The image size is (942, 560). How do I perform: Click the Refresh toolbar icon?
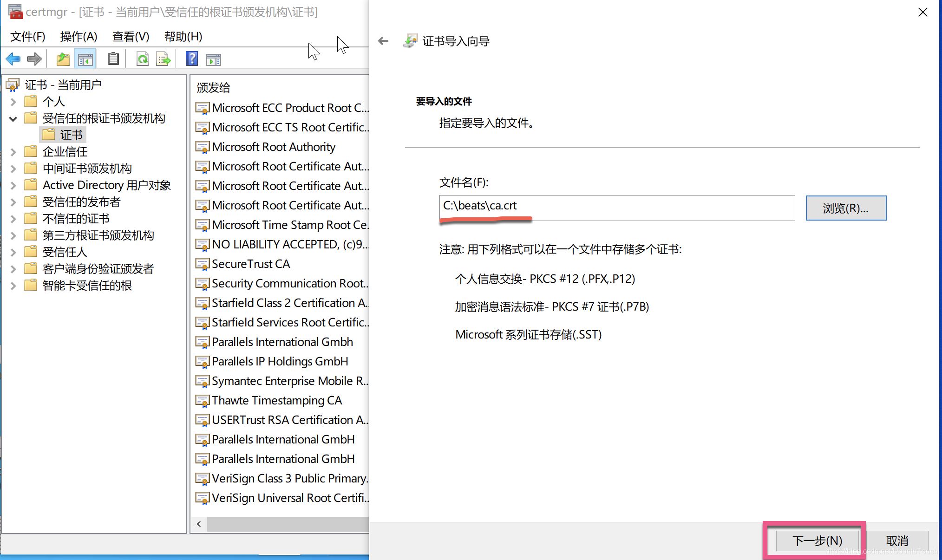click(142, 59)
